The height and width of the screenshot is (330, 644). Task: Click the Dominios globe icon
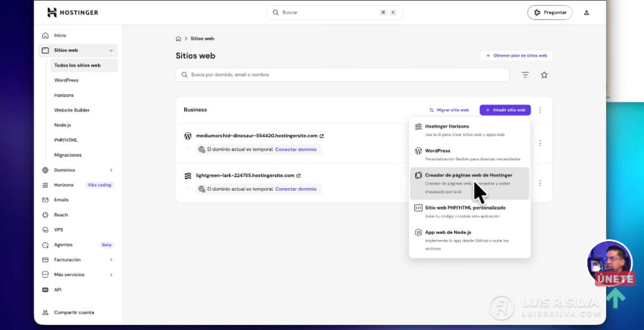(x=45, y=170)
